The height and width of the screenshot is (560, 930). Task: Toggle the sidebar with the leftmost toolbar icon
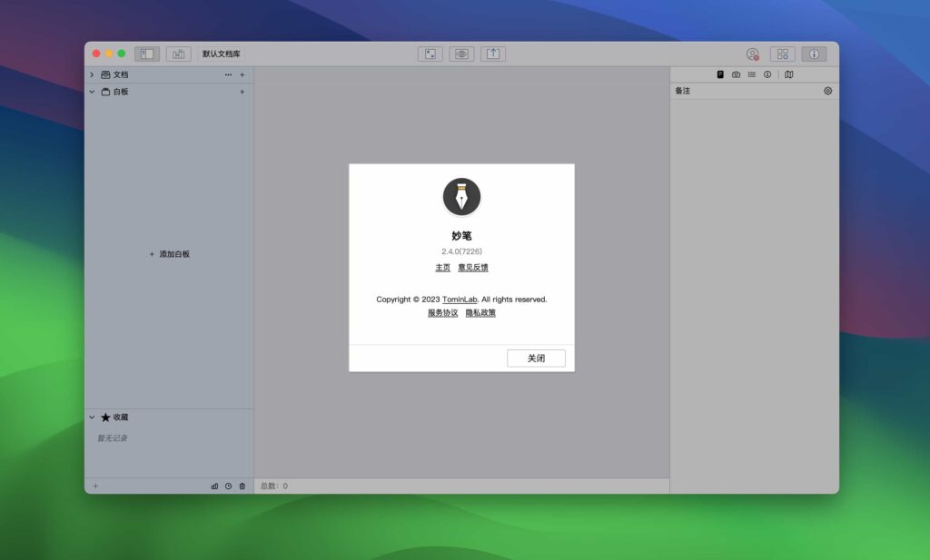[x=146, y=54]
